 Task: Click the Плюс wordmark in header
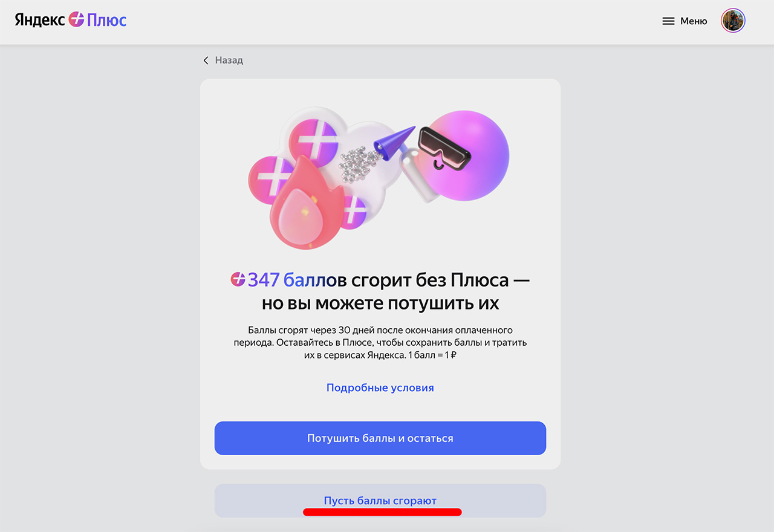[107, 20]
